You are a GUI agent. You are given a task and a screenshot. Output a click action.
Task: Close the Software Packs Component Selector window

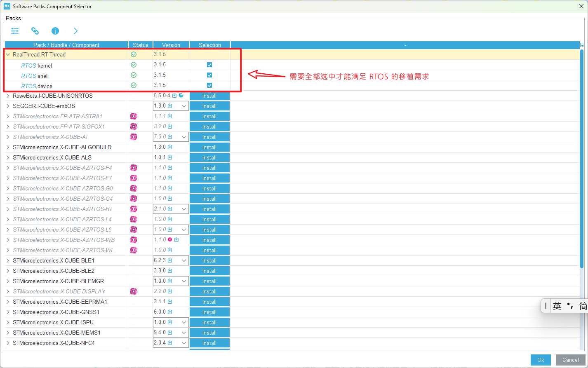click(581, 6)
